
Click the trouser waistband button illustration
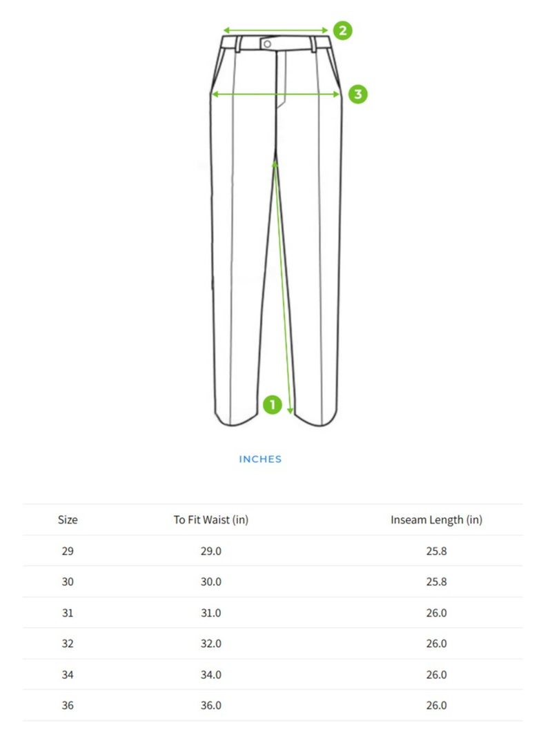pos(267,44)
